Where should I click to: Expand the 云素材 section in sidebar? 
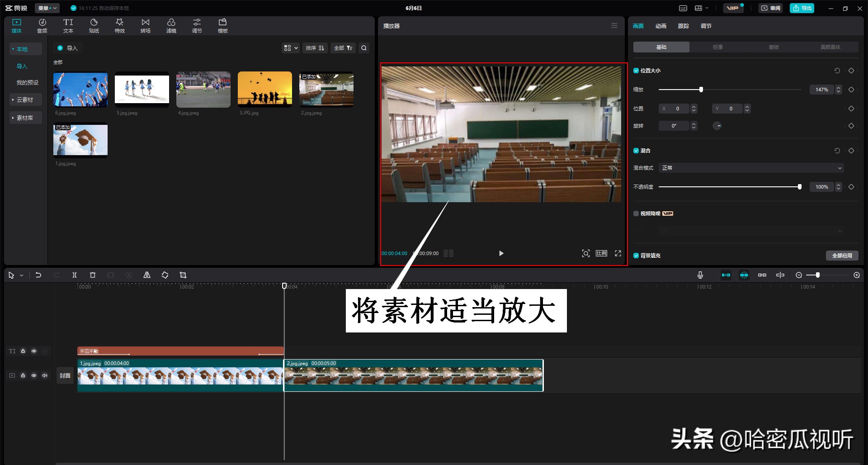coord(25,100)
